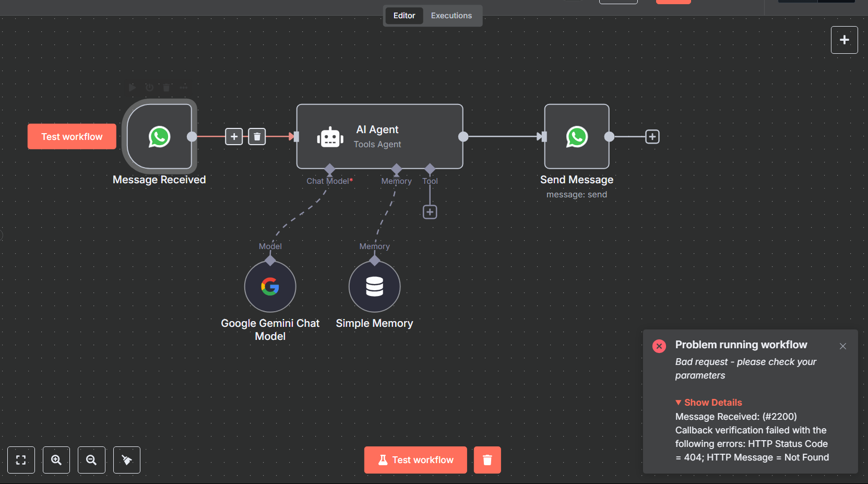
Task: Add a node after Send Message
Action: pos(652,137)
